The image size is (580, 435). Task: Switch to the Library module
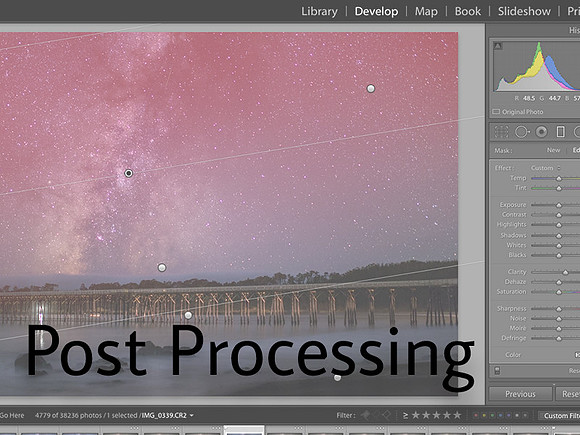(x=319, y=11)
